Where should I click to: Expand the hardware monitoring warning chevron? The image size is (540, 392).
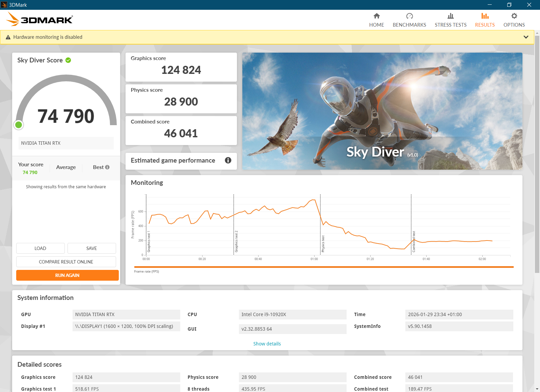(526, 37)
